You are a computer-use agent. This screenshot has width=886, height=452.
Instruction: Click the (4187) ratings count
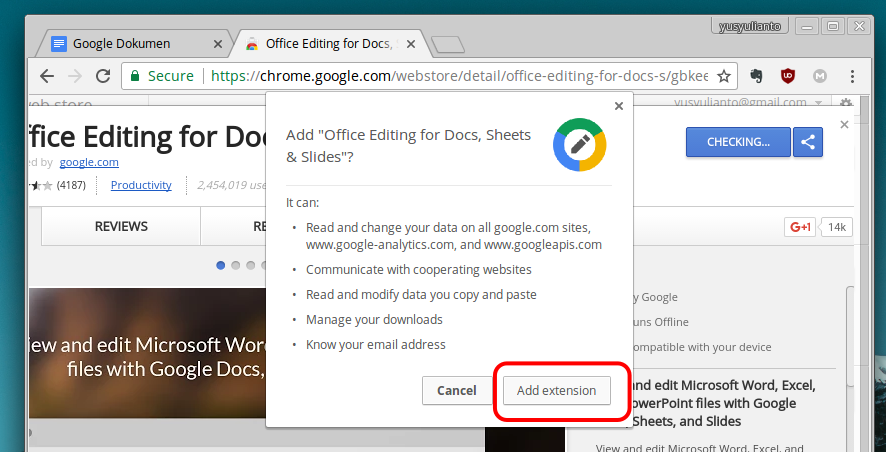coord(71,185)
